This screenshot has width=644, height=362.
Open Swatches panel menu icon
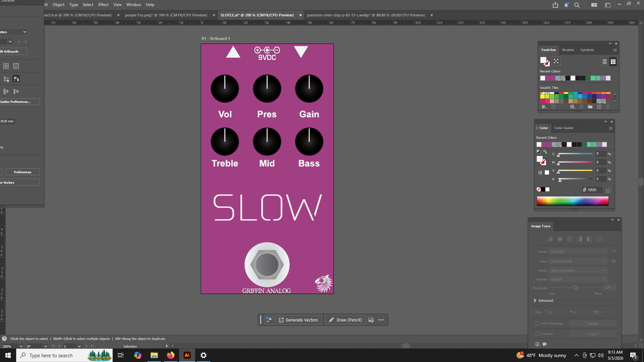coord(615,50)
